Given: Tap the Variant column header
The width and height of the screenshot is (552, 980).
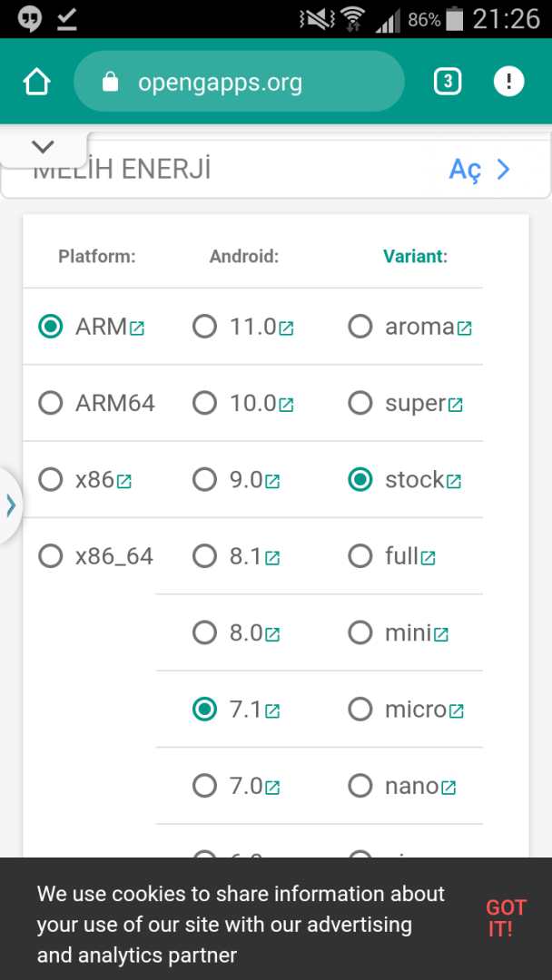Looking at the screenshot, I should 415,257.
